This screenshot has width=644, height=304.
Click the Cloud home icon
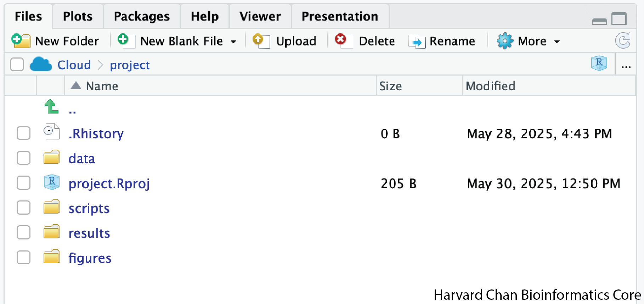coord(41,65)
